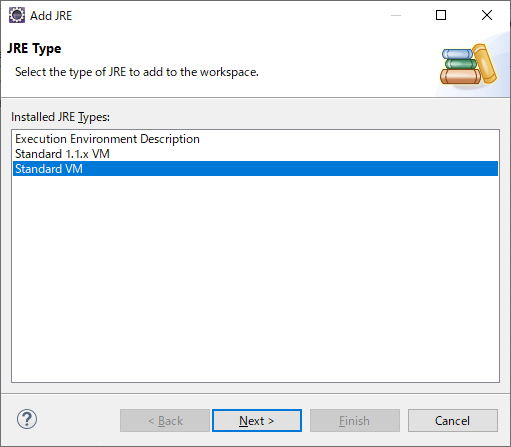Click the upright yellow book in the wizard image
Viewport: 511px width, 447px height.
pyautogui.click(x=485, y=63)
